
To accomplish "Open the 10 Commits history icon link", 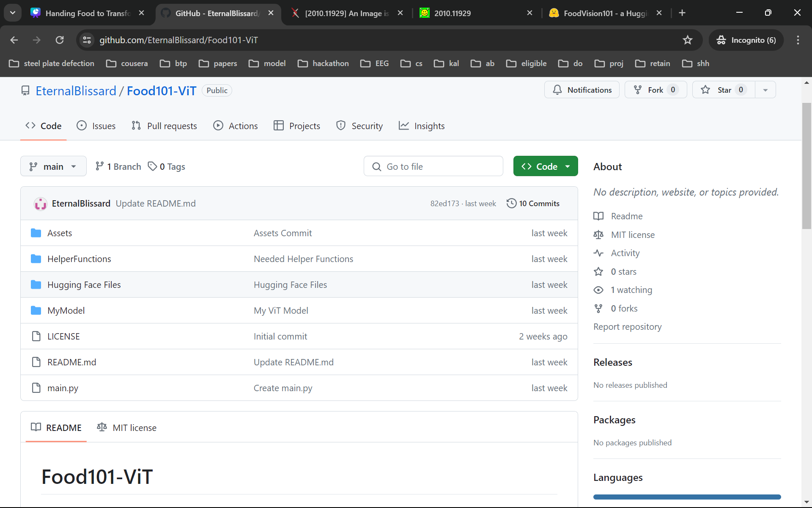I will (533, 204).
